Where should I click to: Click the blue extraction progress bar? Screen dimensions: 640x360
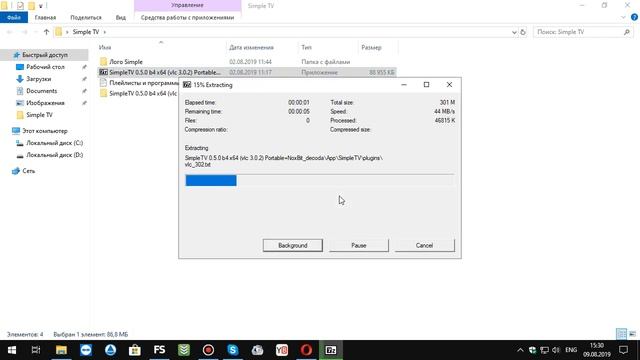[211, 180]
